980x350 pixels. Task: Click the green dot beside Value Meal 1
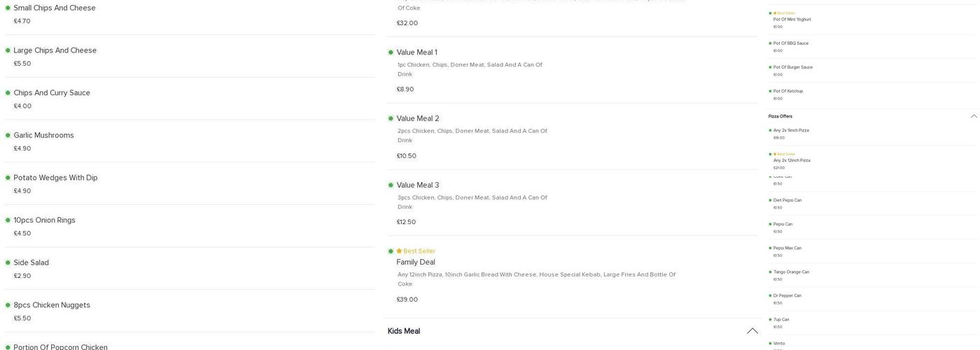[x=391, y=52]
